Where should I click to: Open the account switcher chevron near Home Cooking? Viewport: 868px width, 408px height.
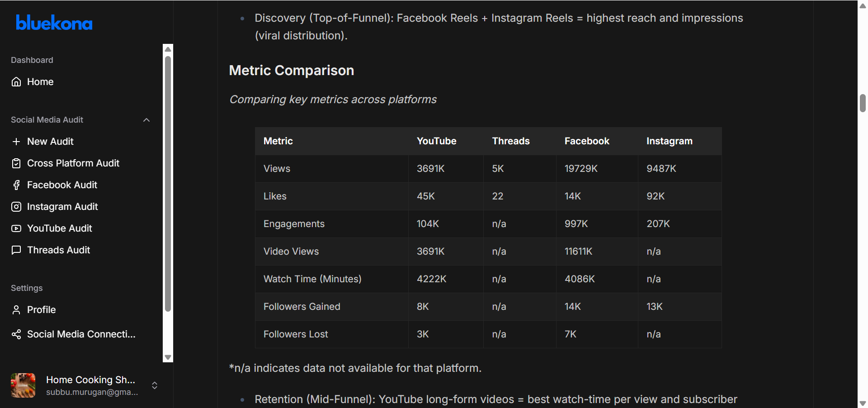tap(154, 386)
